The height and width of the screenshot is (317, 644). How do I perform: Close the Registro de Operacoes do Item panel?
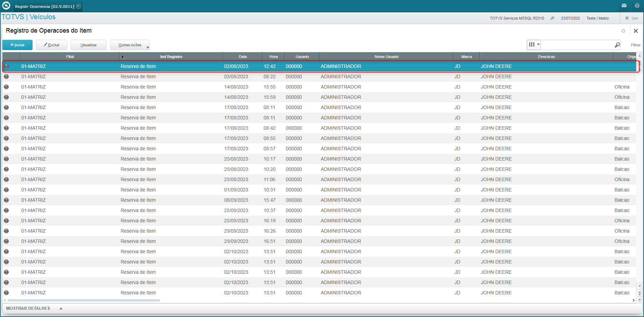(636, 31)
